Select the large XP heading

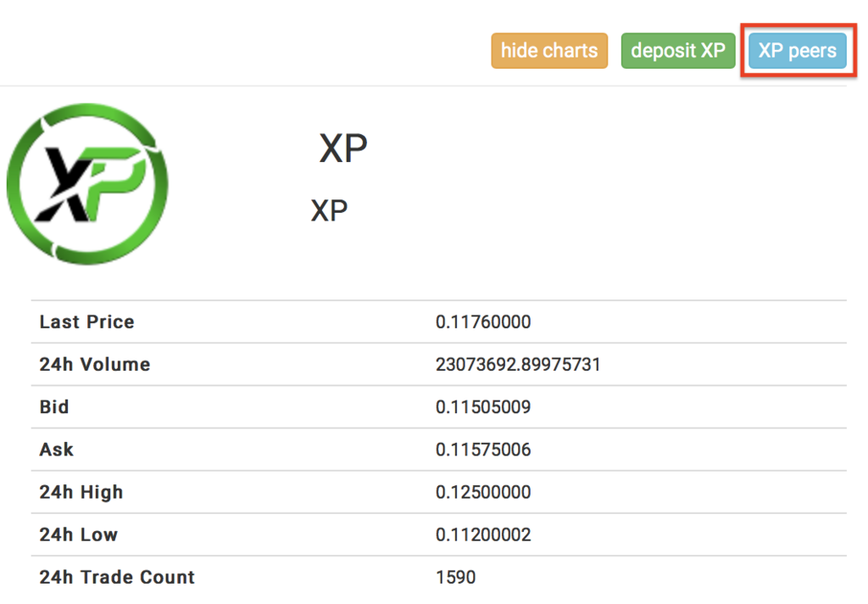(x=343, y=148)
